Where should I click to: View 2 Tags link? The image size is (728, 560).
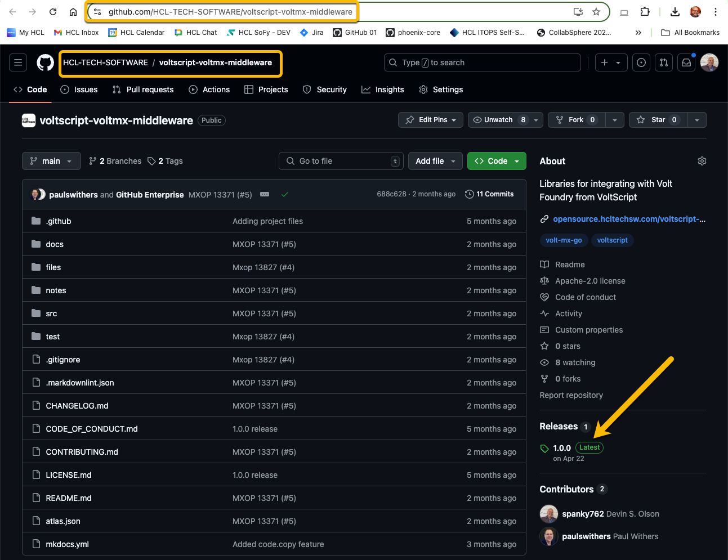tap(165, 161)
